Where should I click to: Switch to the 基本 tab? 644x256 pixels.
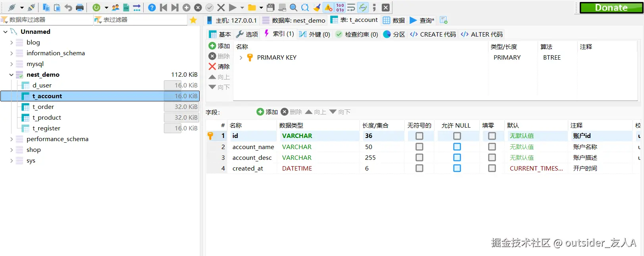220,34
